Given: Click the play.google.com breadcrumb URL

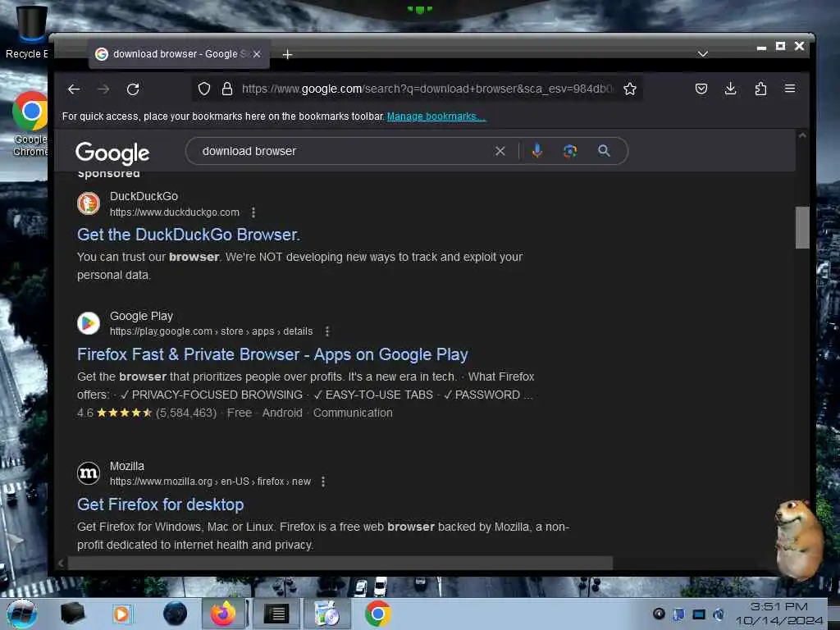Looking at the screenshot, I should (x=211, y=331).
